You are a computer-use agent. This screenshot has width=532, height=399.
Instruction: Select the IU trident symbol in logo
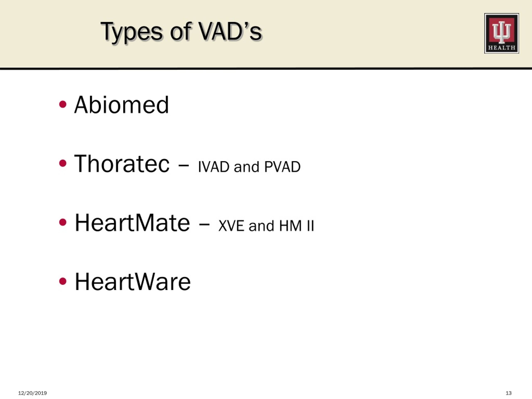click(501, 32)
